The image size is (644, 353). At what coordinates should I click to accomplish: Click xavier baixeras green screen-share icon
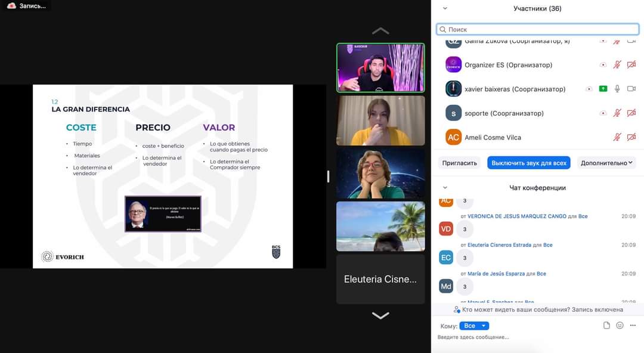pos(603,88)
